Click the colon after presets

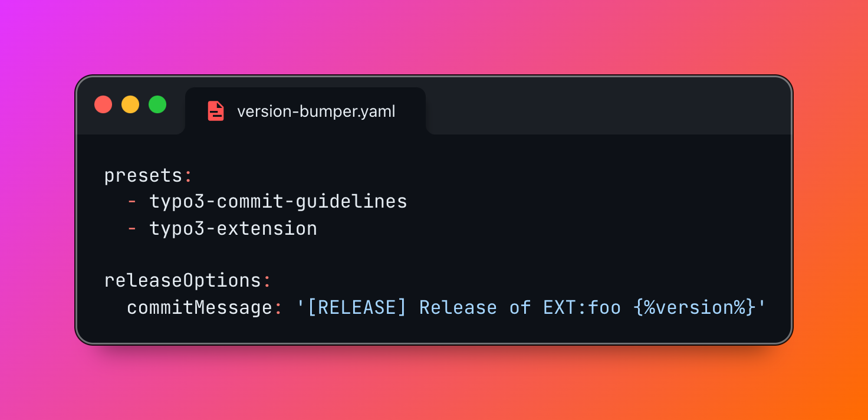point(189,177)
